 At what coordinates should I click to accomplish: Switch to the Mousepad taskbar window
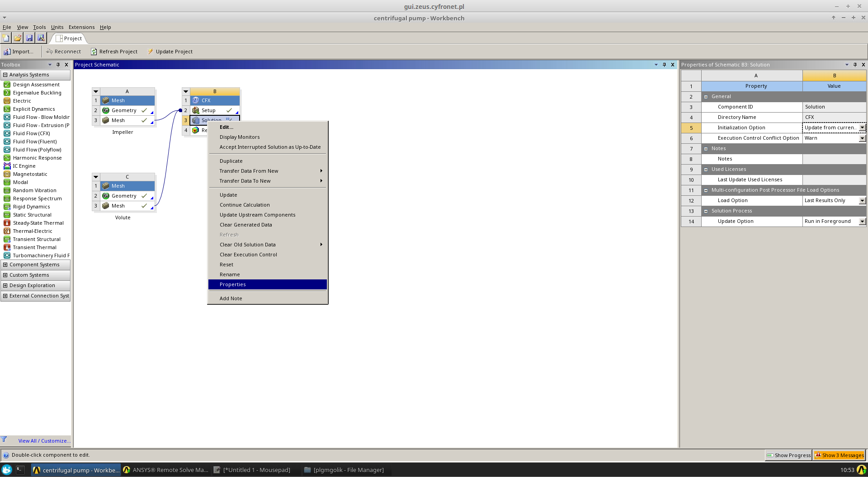[256, 470]
